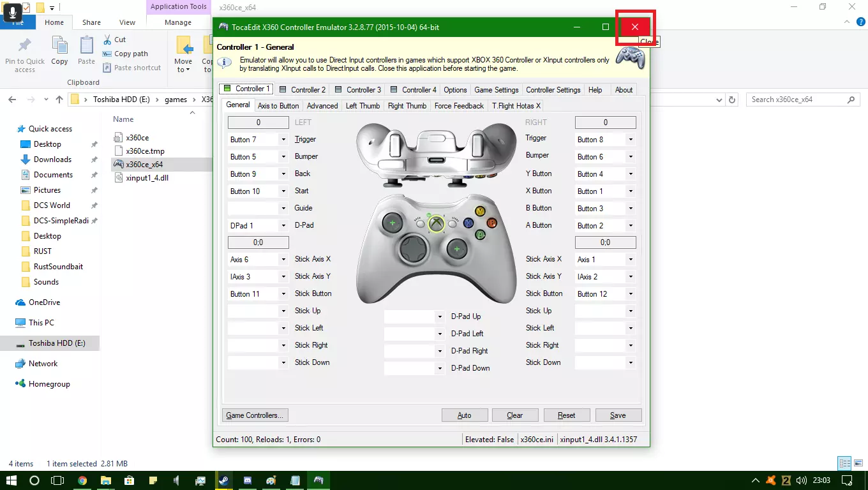Viewport: 868px width, 490px height.
Task: Click the Reset button
Action: 567,415
